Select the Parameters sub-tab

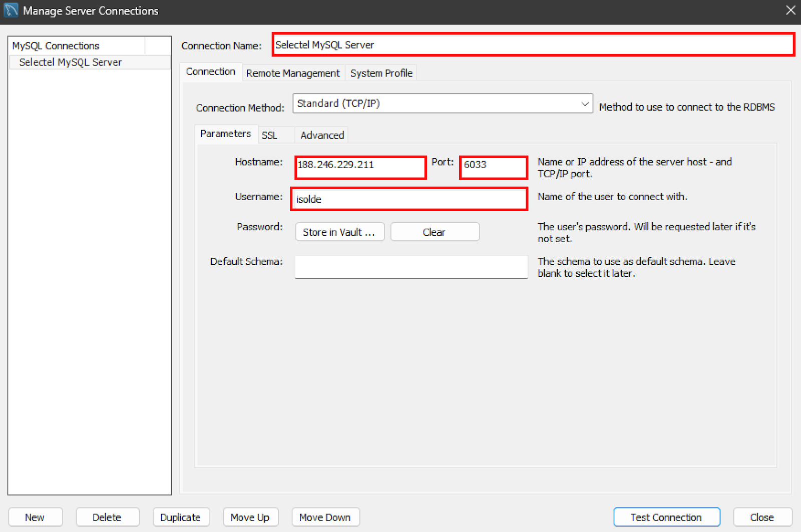pos(225,134)
